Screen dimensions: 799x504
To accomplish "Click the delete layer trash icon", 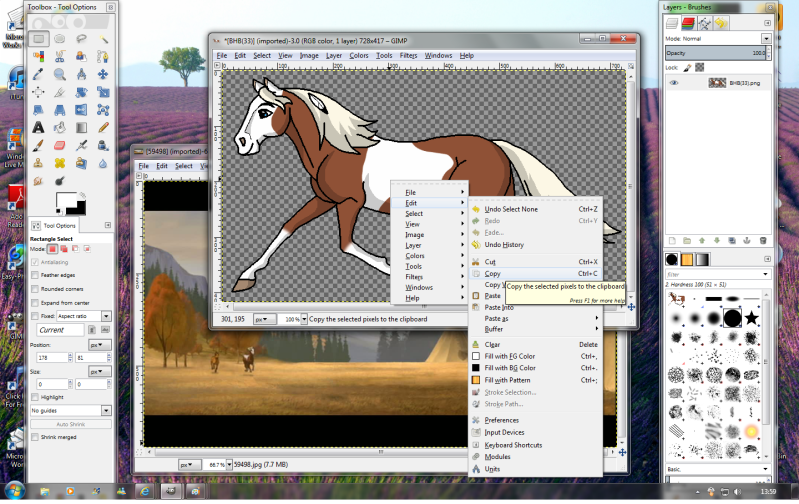I will 763,241.
